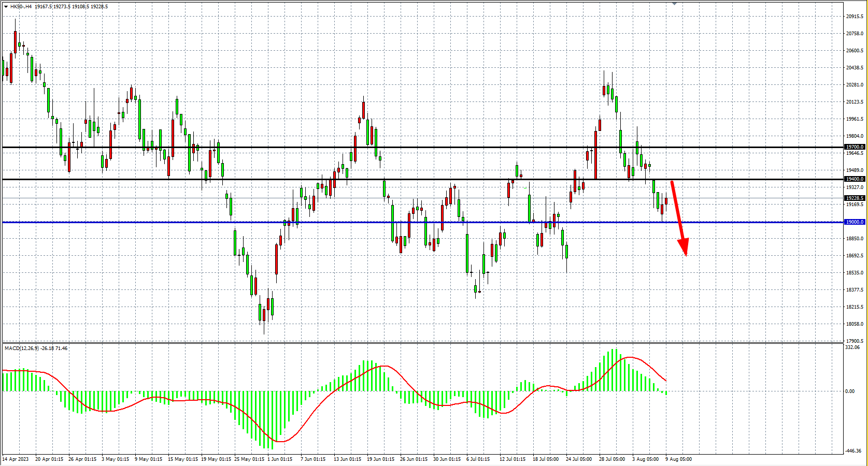Click the 19700.0 price label on axis
Viewport: 868px width, 466px height.
[x=855, y=147]
